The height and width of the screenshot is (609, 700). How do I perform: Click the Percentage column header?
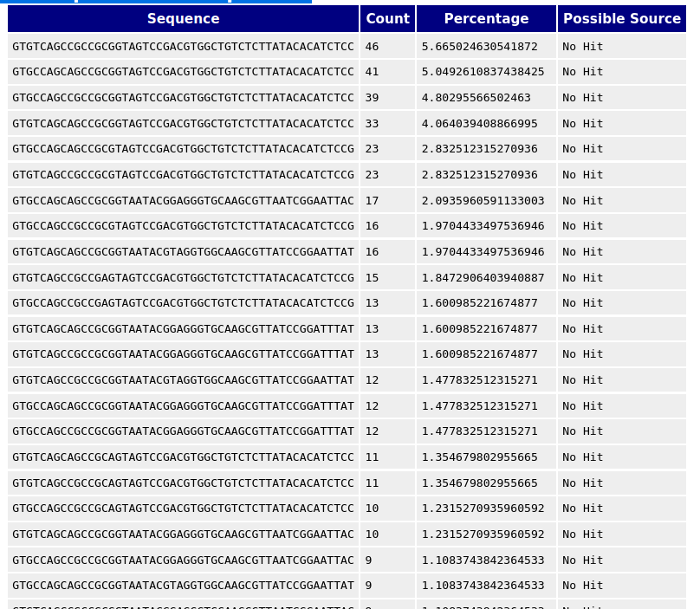[x=486, y=19]
